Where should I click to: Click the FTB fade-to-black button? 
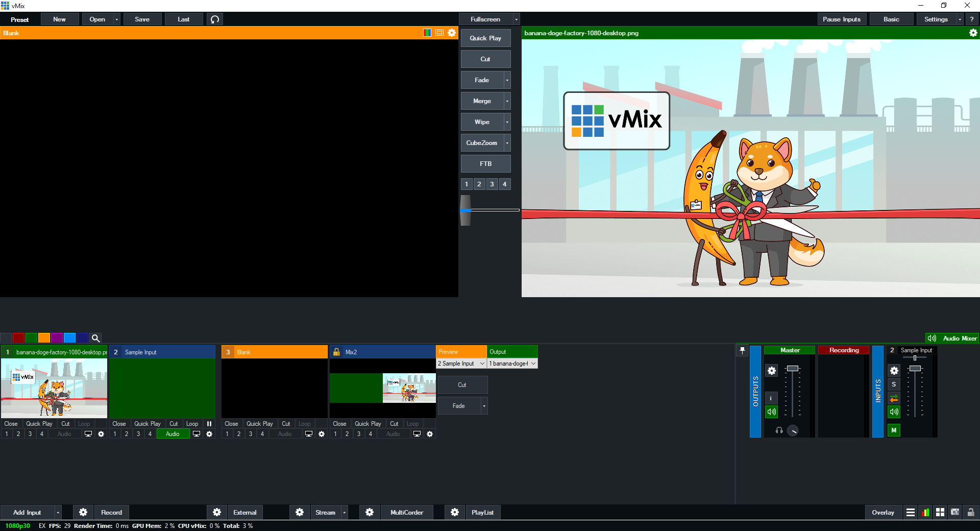coord(485,164)
